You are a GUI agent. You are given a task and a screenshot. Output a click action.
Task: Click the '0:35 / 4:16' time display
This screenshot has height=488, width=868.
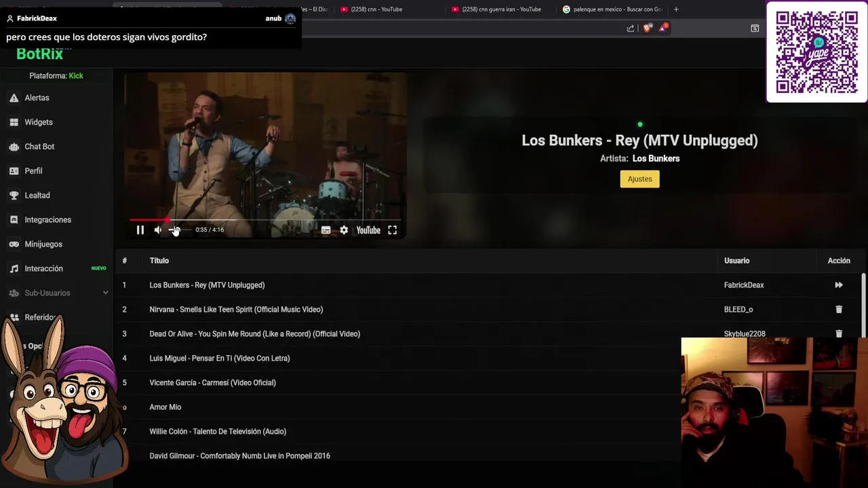click(210, 230)
